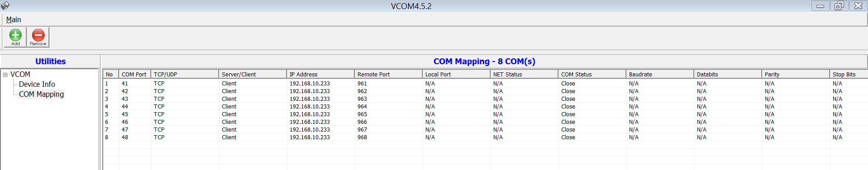Image resolution: width=868 pixels, height=170 pixels.
Task: Click Remote Port value 964
Action: (x=362, y=106)
